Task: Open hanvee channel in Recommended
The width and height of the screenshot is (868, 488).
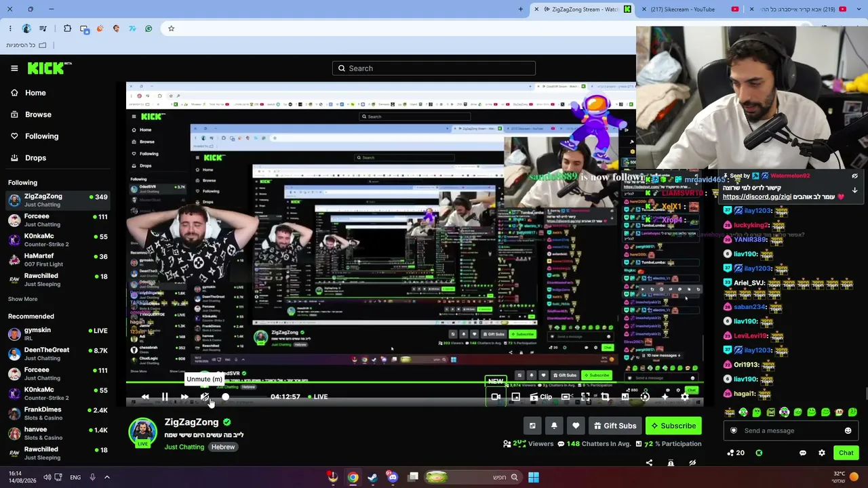Action: [x=58, y=433]
